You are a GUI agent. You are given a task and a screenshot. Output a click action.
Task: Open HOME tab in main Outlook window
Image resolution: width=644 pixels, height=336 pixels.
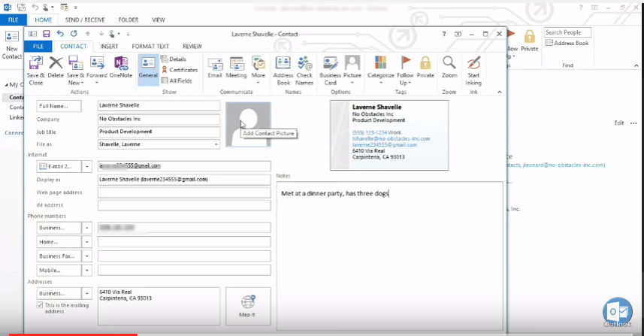coord(43,20)
